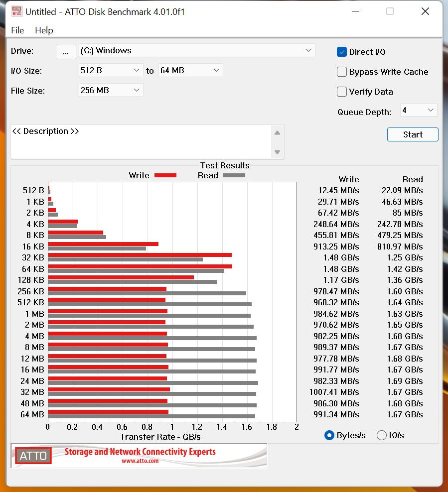Click the 128 KB row label
448x492 pixels.
coord(31,280)
